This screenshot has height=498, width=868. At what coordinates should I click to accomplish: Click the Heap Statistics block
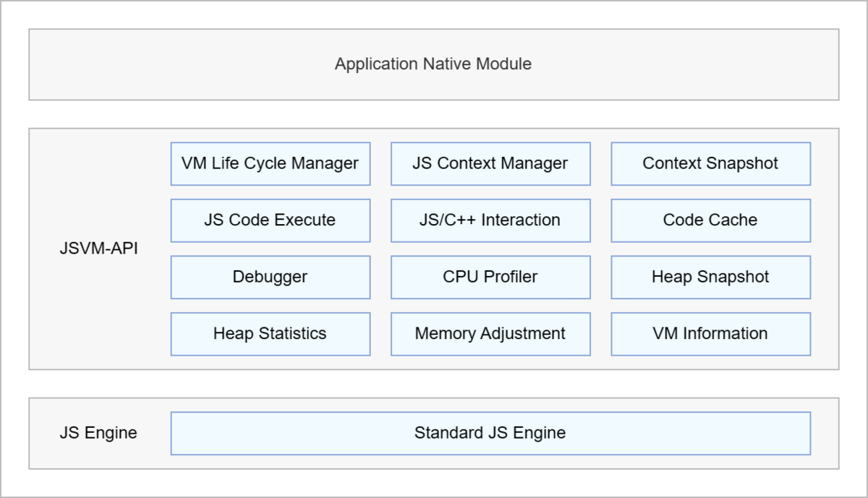point(270,334)
